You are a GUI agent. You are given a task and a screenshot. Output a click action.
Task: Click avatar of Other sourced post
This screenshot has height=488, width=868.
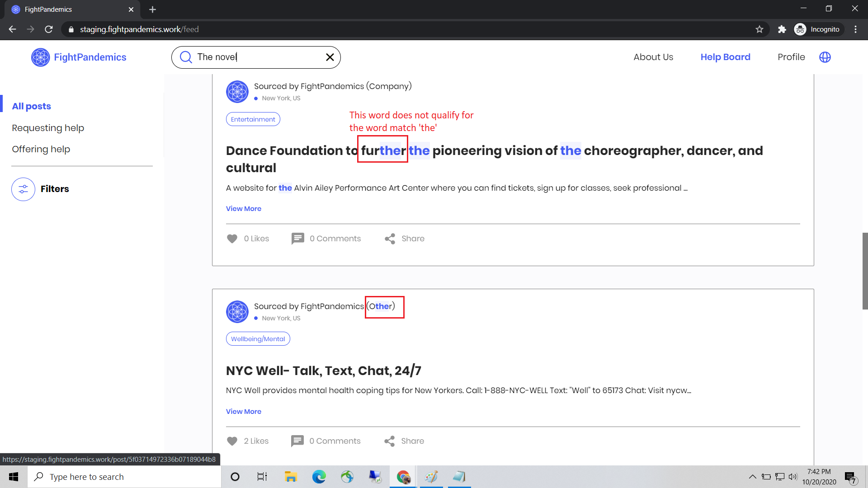pyautogui.click(x=237, y=312)
